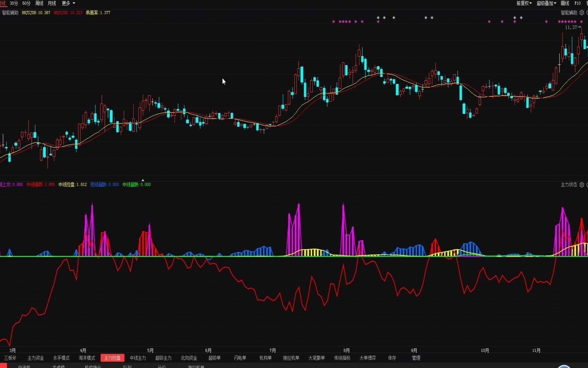Select the highlighted 主力控盘 tab
Viewport: 588px width, 368px height.
click(113, 358)
